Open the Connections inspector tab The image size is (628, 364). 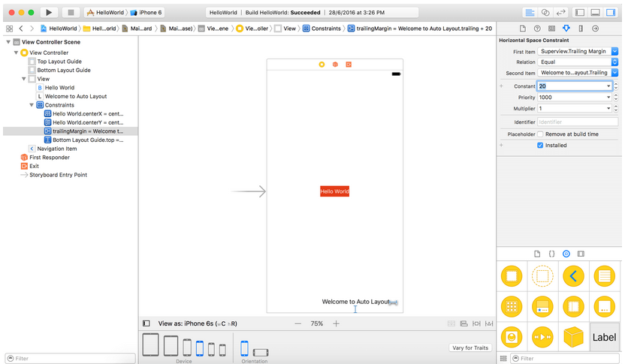[x=595, y=29]
